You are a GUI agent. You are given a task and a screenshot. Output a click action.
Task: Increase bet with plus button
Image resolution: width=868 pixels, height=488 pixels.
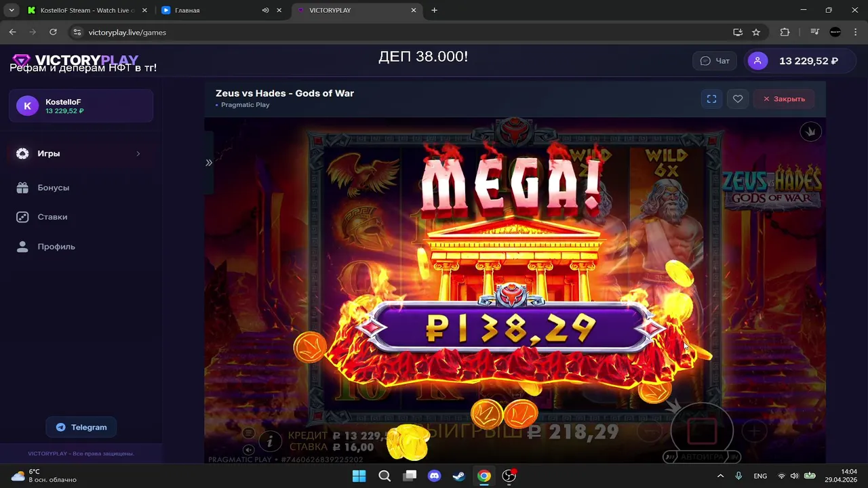754,430
